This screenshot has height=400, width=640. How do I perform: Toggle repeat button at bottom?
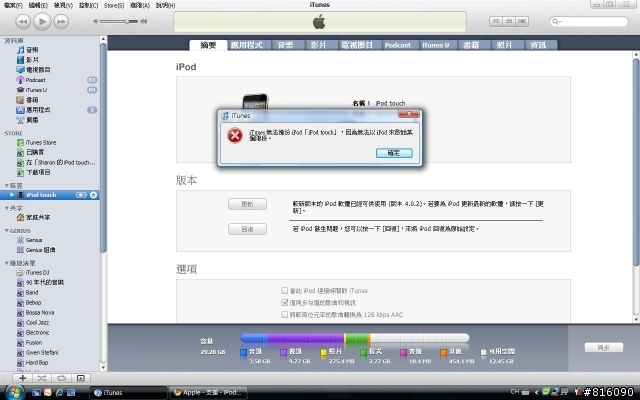click(x=61, y=378)
